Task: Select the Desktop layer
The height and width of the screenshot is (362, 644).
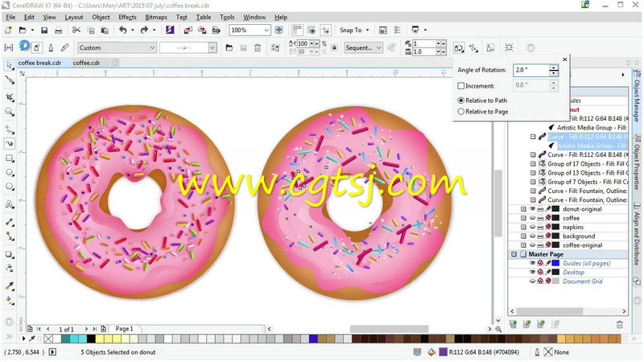Action: [573, 272]
